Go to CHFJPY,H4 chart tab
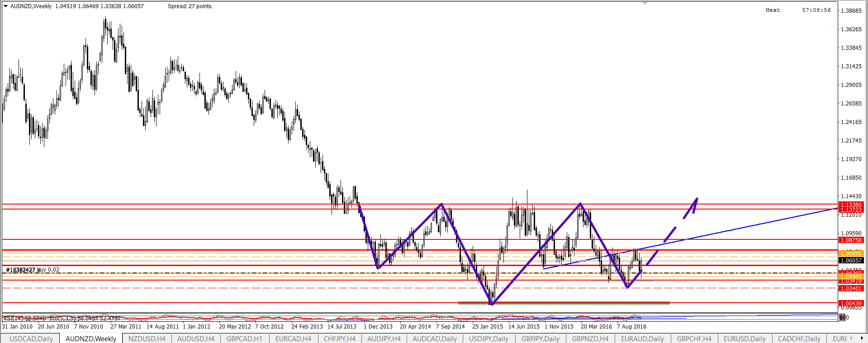Screen dimensions: 868x343 point(340,338)
